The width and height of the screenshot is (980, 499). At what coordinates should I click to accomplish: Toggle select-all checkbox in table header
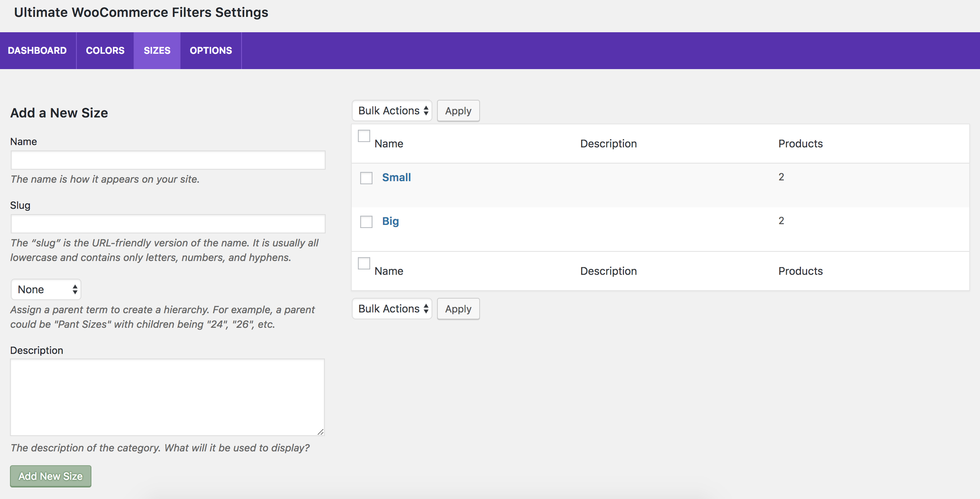pos(364,136)
